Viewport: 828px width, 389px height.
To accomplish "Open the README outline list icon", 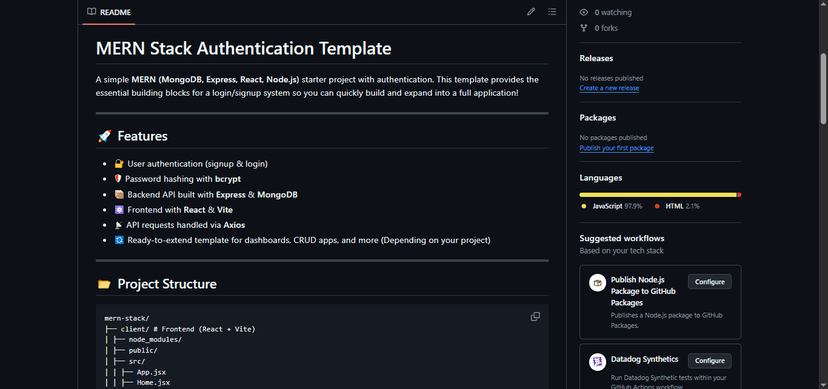I will click(x=552, y=12).
